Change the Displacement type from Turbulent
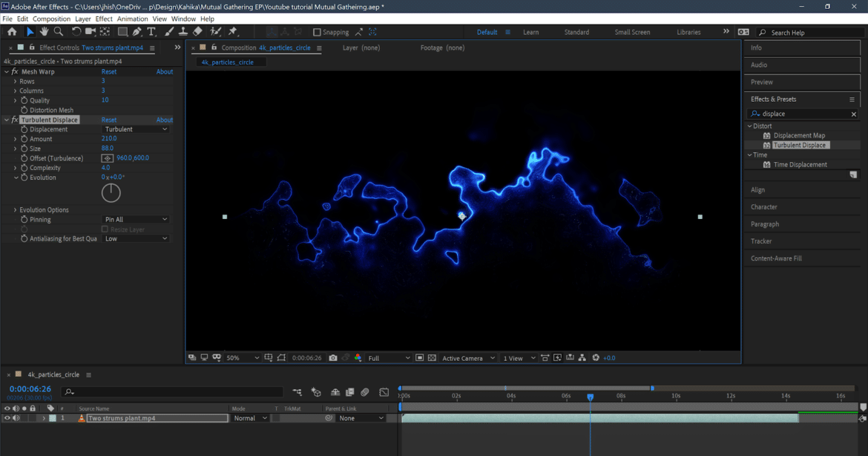Viewport: 868px width, 456px height. point(136,128)
